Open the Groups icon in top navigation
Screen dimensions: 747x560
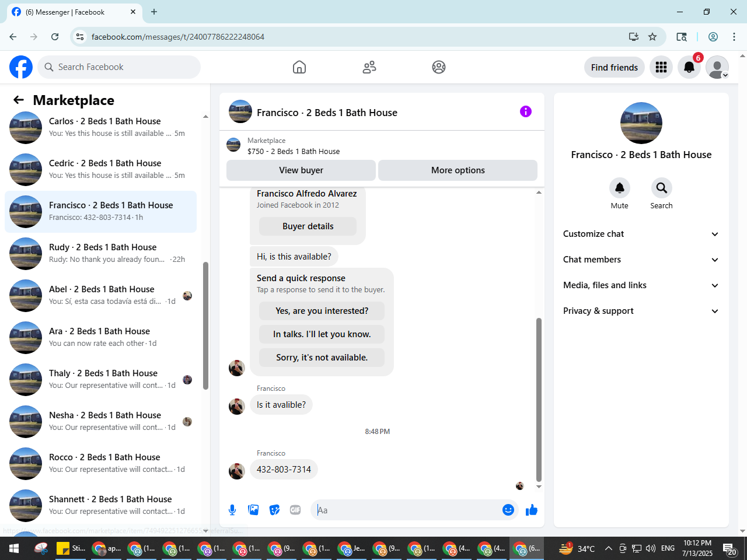[439, 67]
